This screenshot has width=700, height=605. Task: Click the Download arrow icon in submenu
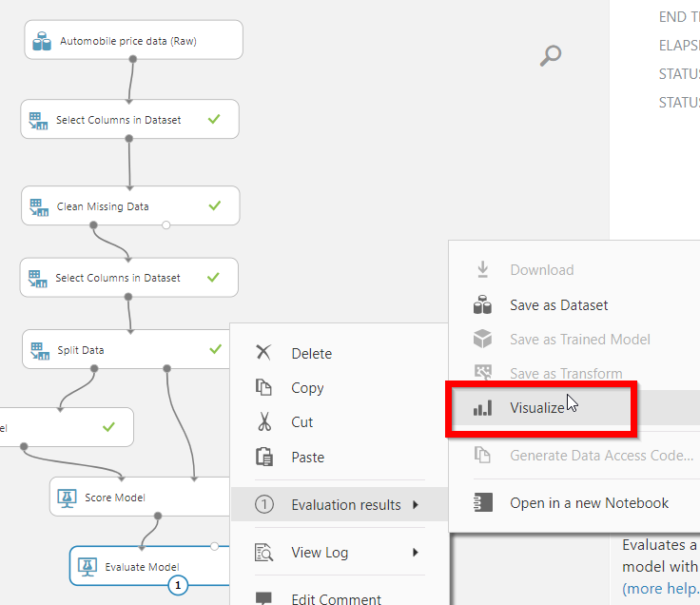(x=482, y=270)
